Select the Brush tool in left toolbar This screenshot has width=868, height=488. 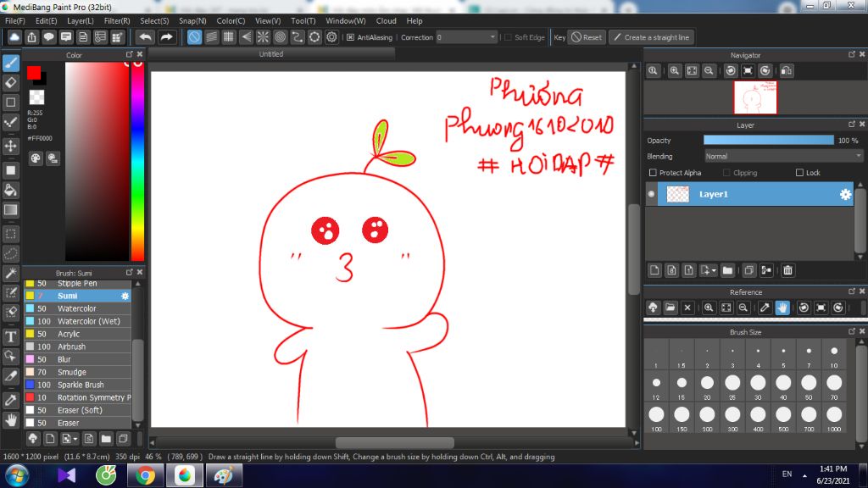(x=10, y=63)
